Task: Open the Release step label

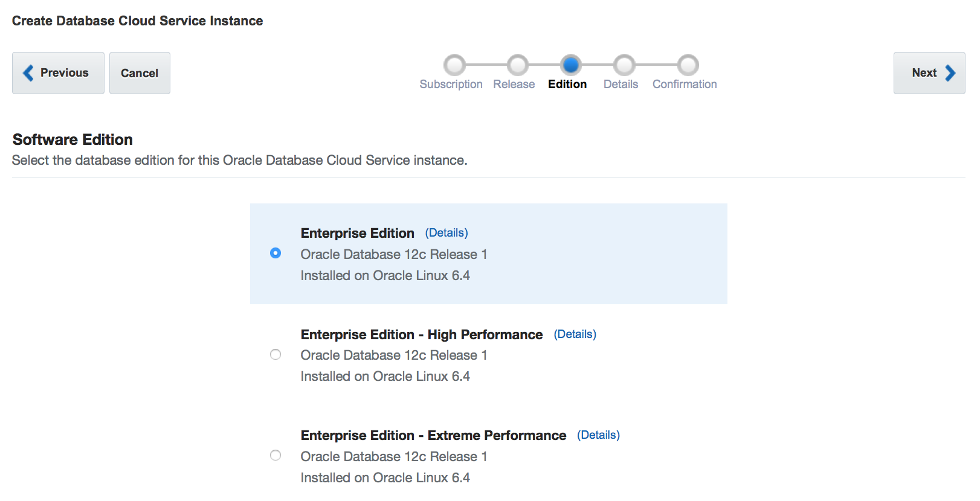Action: pyautogui.click(x=514, y=85)
